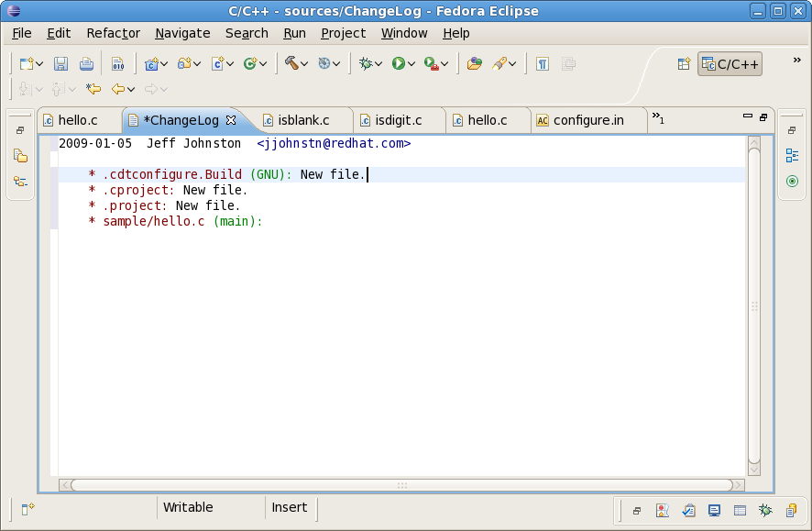The width and height of the screenshot is (812, 531).
Task: Open the Window menu
Action: coord(404,33)
